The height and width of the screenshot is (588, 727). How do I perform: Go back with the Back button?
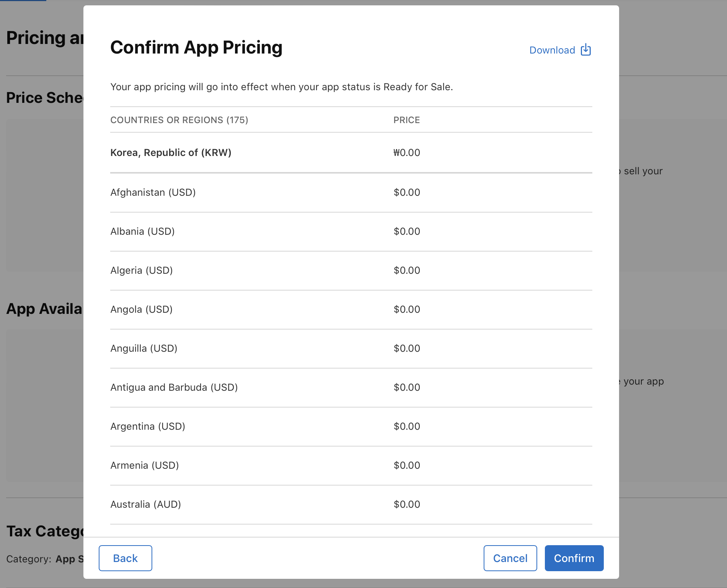click(x=125, y=558)
